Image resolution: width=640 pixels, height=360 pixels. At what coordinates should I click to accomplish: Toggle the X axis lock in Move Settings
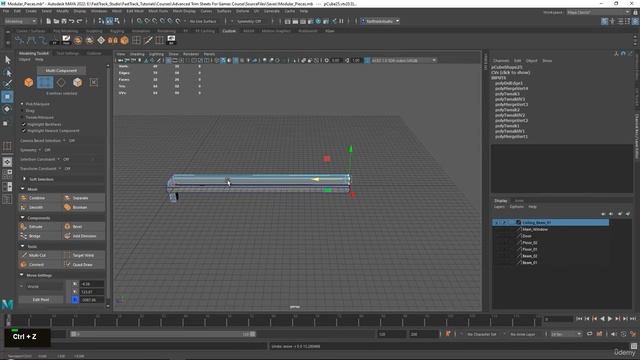coord(75,284)
